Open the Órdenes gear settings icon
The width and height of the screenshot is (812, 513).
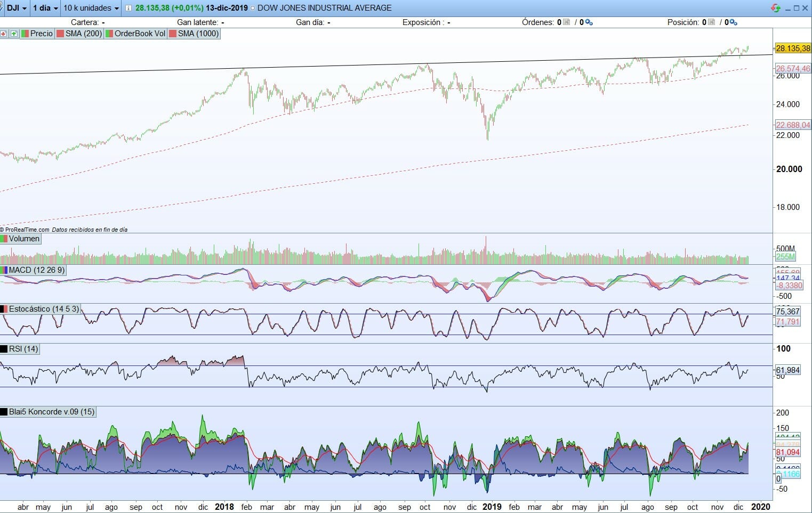tap(589, 22)
